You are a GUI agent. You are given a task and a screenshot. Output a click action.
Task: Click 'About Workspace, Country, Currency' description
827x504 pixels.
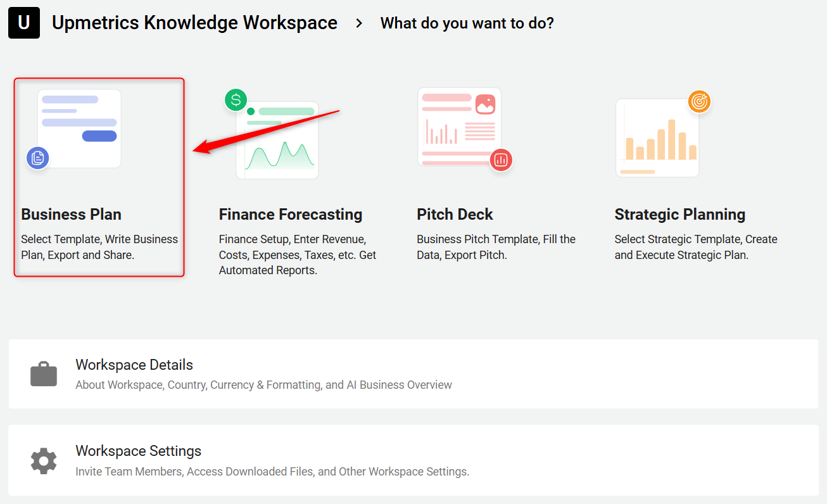264,385
